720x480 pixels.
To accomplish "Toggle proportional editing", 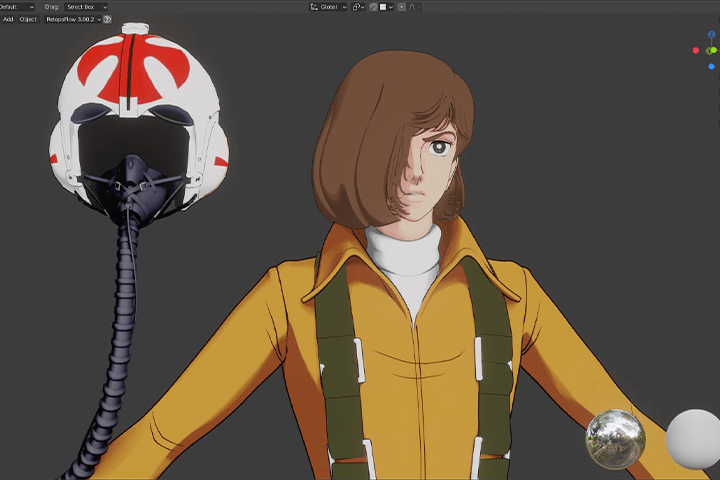I will tap(402, 7).
